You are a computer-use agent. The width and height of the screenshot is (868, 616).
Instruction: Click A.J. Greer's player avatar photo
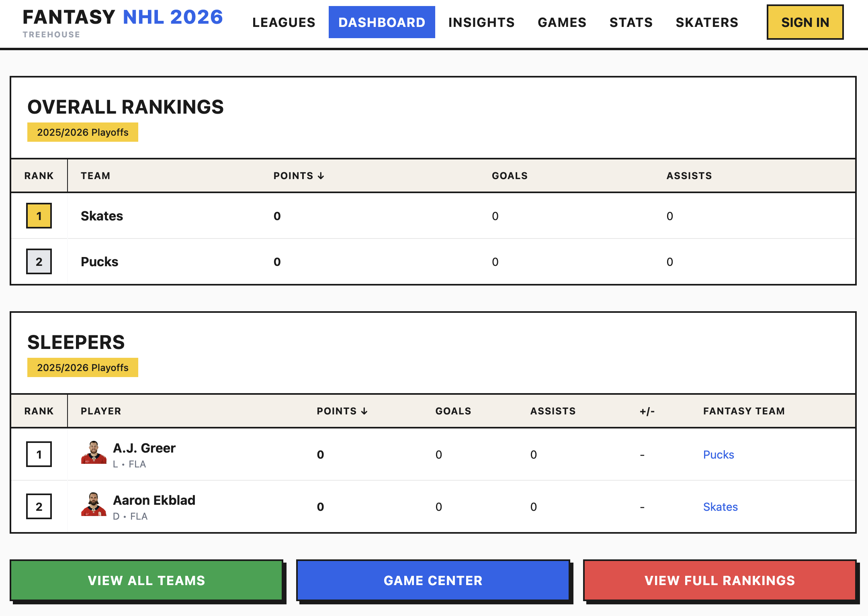[x=94, y=454]
